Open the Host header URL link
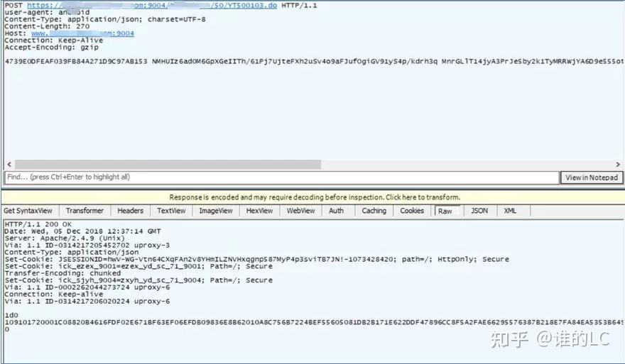The height and width of the screenshot is (364, 625). point(82,33)
